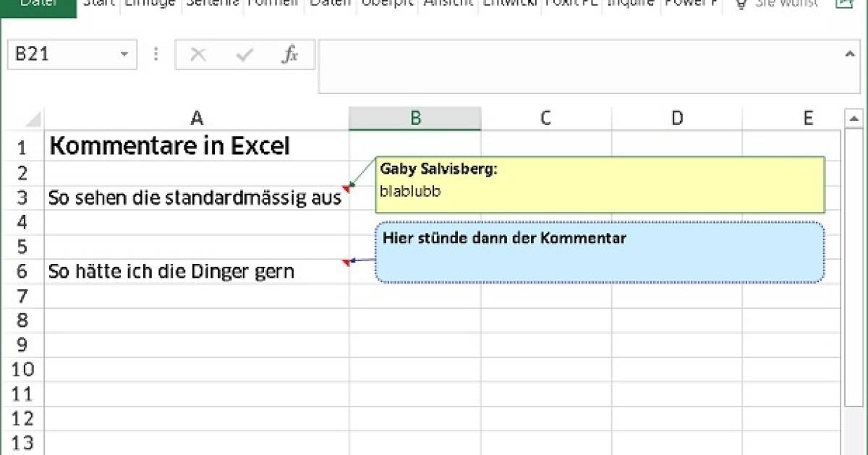Select the cell 'So hätte ich die Dinger gern'

coord(197,272)
